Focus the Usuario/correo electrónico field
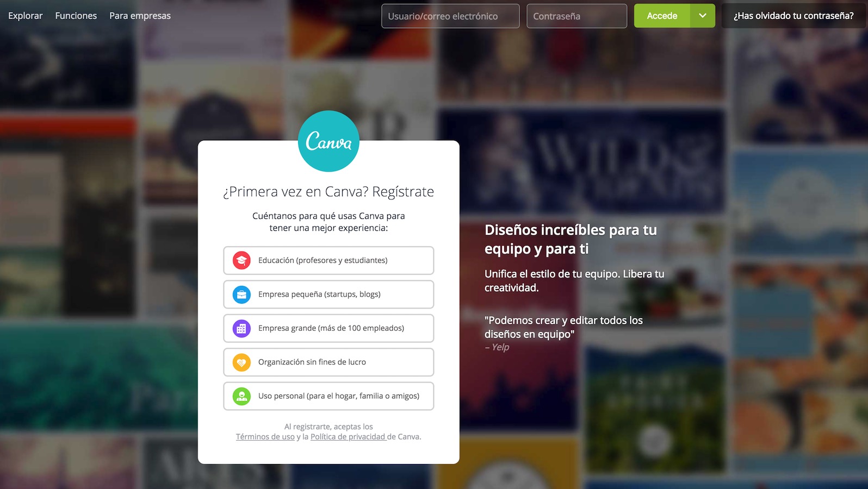 (450, 16)
